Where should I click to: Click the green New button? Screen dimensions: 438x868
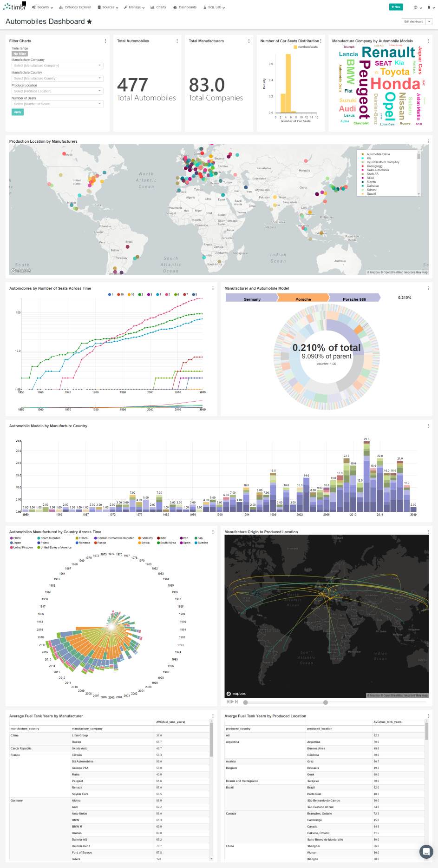396,7
